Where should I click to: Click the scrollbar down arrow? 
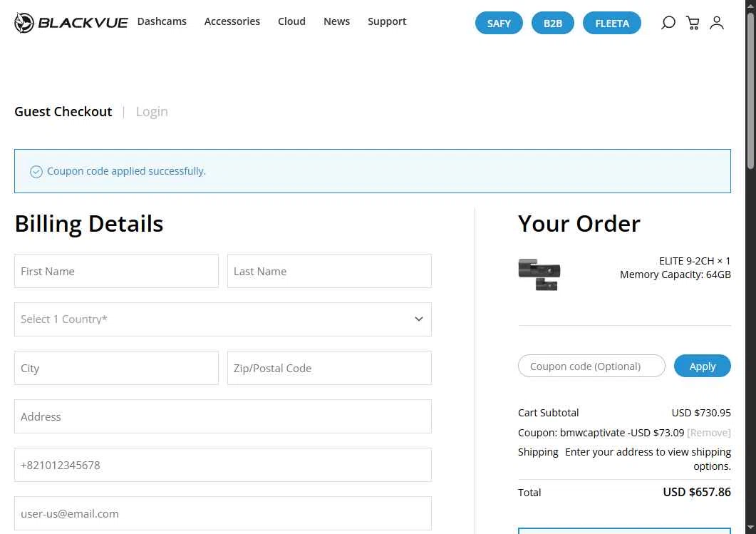(750, 528)
